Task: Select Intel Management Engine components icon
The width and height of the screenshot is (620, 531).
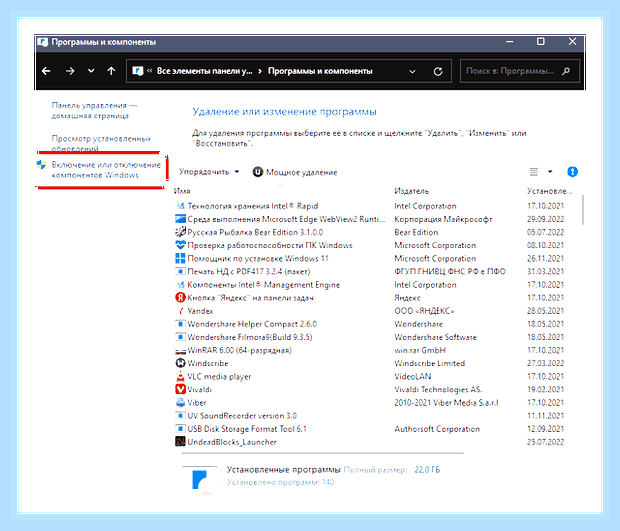Action: point(180,285)
